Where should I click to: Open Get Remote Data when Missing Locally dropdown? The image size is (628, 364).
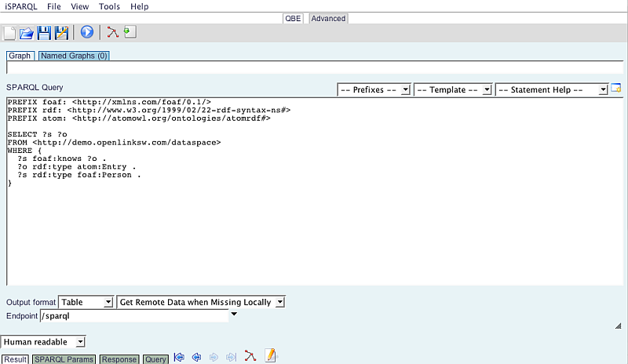[x=201, y=302]
